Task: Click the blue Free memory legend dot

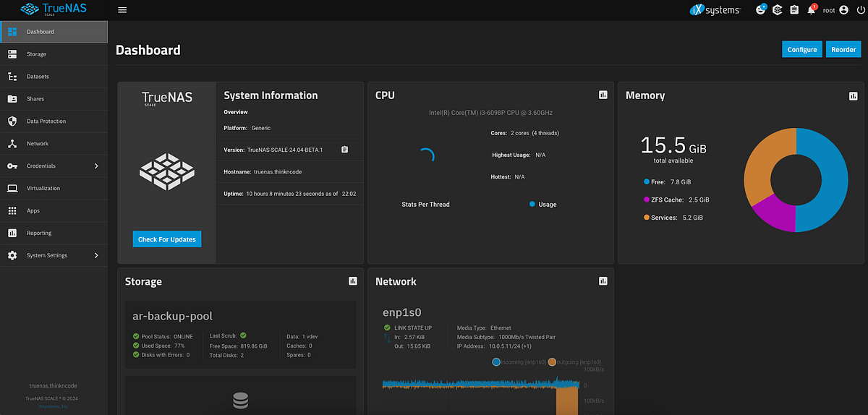Action: [x=646, y=182]
